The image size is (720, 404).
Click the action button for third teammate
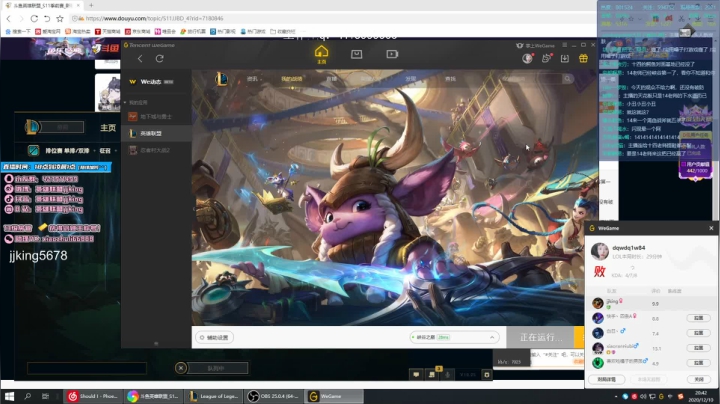tap(698, 333)
